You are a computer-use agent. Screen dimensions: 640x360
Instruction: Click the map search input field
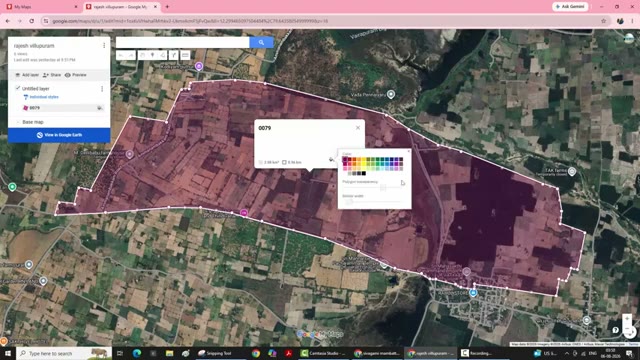coord(182,42)
